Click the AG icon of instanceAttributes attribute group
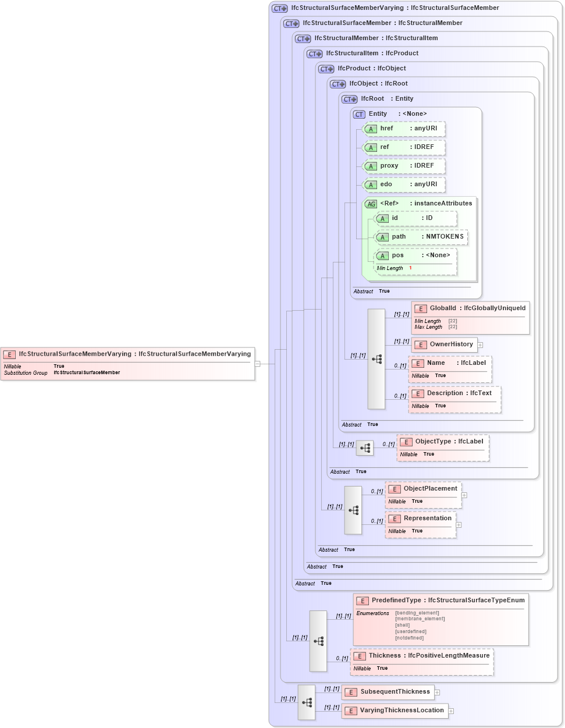565x728 pixels. (371, 204)
